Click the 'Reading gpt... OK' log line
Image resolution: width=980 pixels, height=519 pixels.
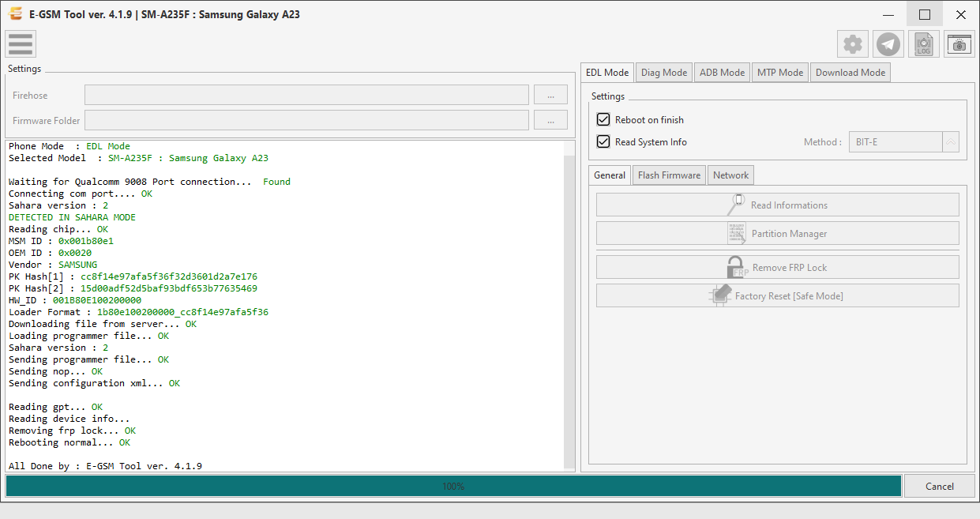(55, 407)
